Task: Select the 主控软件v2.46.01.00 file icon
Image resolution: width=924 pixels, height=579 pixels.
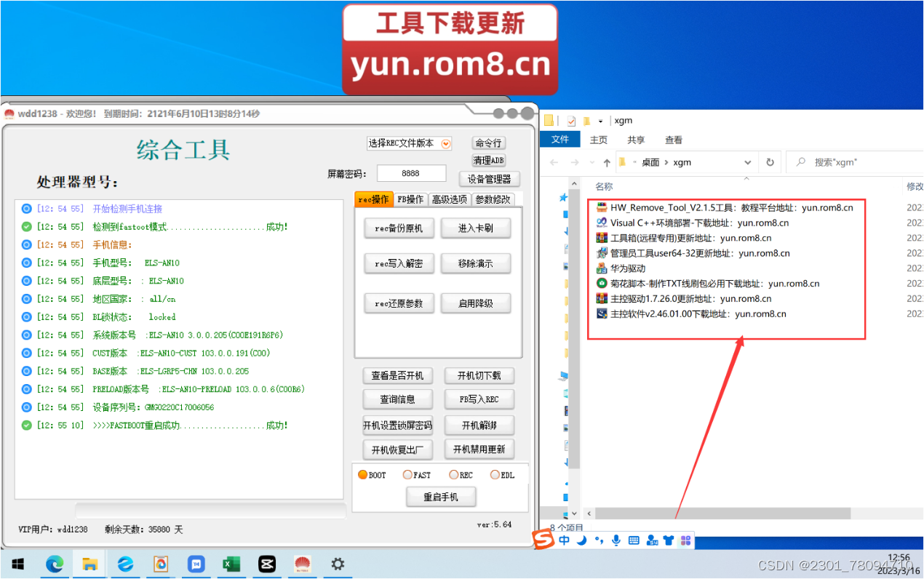Action: tap(602, 314)
